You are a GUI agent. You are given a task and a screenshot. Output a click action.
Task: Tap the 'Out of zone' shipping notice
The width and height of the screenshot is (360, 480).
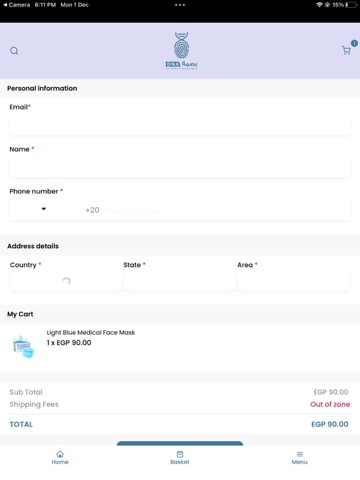330,404
